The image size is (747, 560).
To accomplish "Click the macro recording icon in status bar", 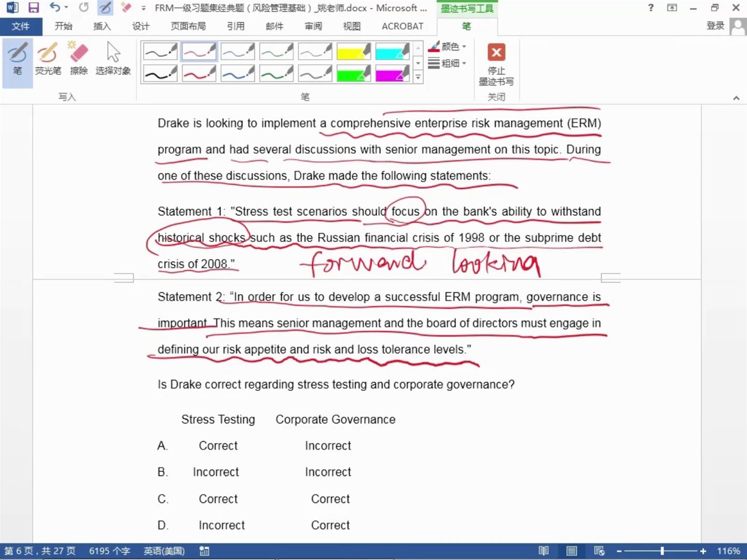I will coord(204,551).
